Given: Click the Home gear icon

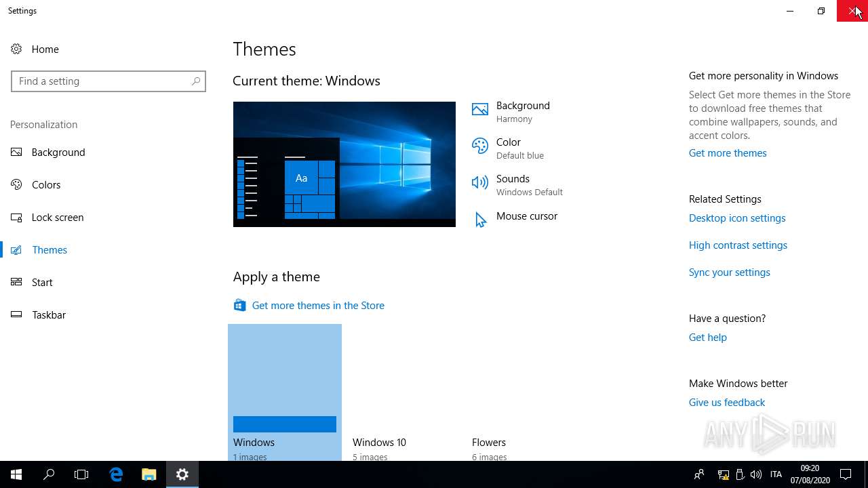Looking at the screenshot, I should pos(16,49).
